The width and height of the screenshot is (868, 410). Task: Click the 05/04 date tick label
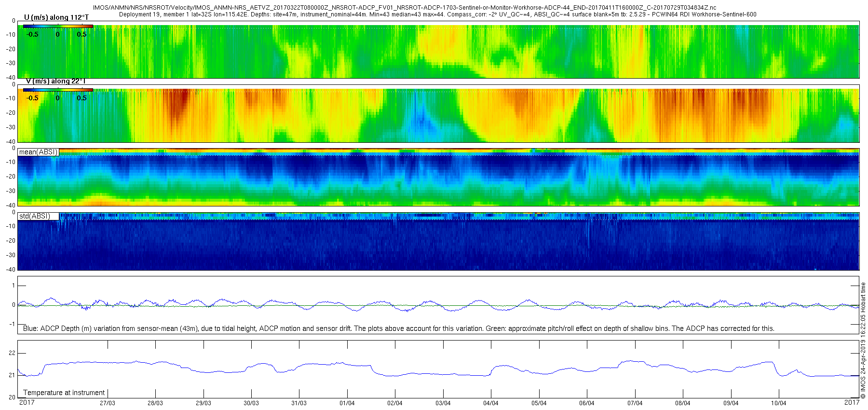pyautogui.click(x=539, y=403)
